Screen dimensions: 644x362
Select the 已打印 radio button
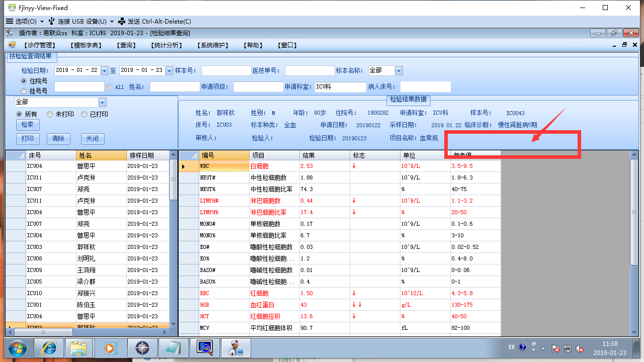pos(84,114)
